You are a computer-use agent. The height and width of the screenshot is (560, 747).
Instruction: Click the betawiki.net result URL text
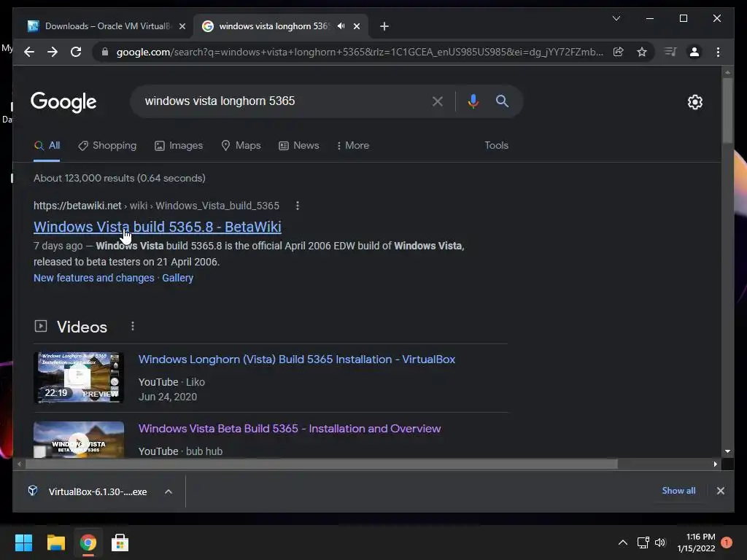(x=156, y=206)
